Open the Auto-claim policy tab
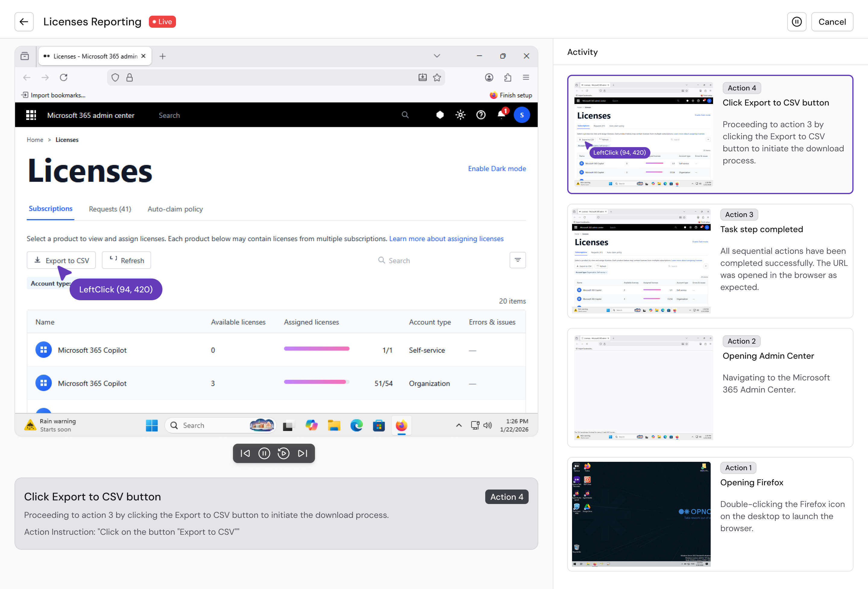Image resolution: width=868 pixels, height=589 pixels. tap(175, 209)
